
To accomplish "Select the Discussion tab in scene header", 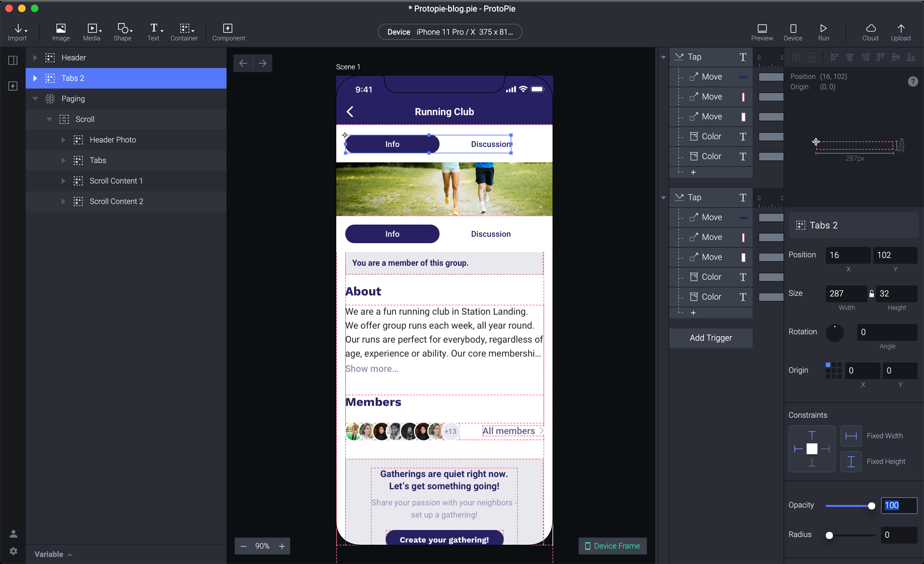I will click(491, 144).
